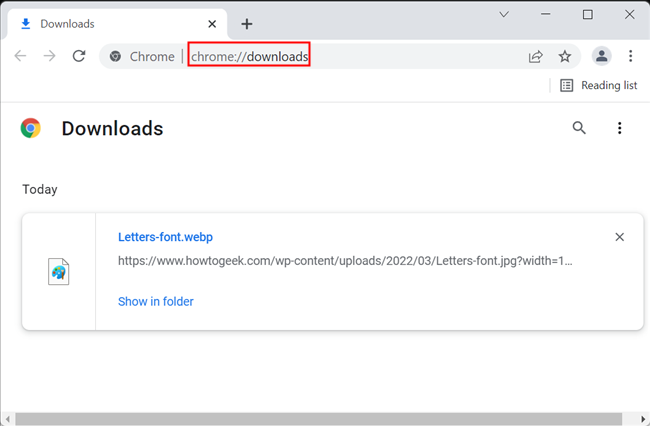Click the scrollbar right arrow
650x426 pixels.
point(643,419)
